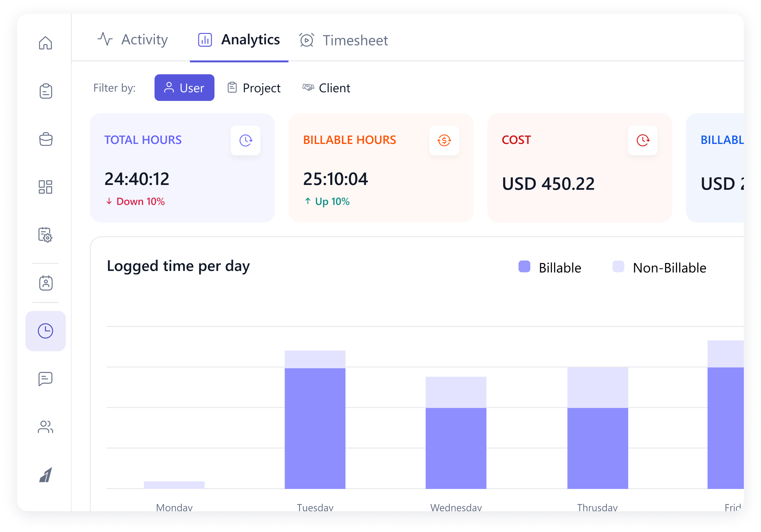
Task: Toggle the Non-Billable legend entry
Action: (x=669, y=268)
